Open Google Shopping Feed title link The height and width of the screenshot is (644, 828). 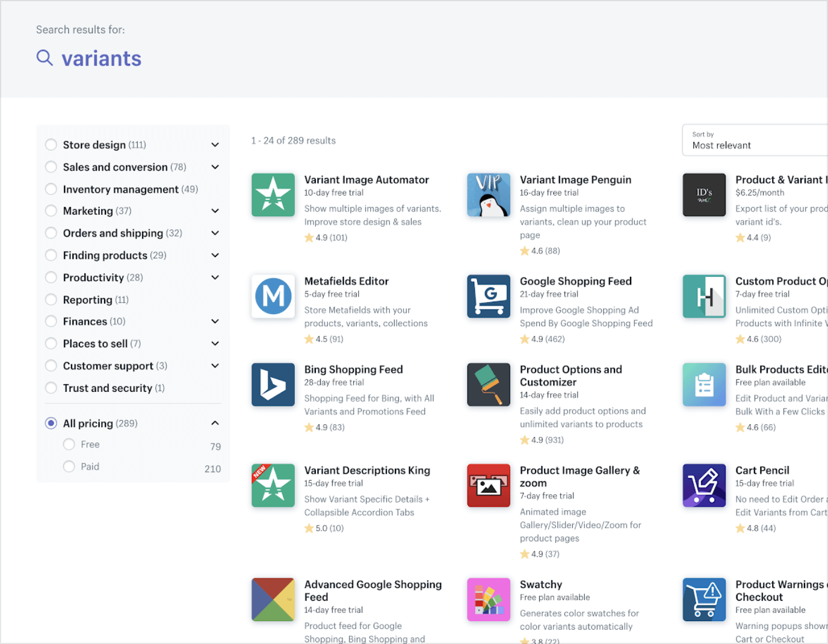click(x=576, y=281)
